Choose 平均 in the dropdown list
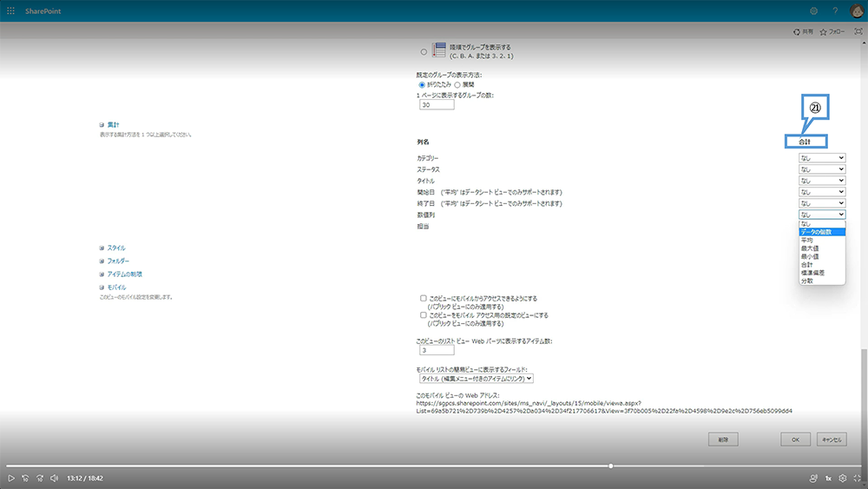Viewport: 868px width, 489px height. tap(822, 241)
